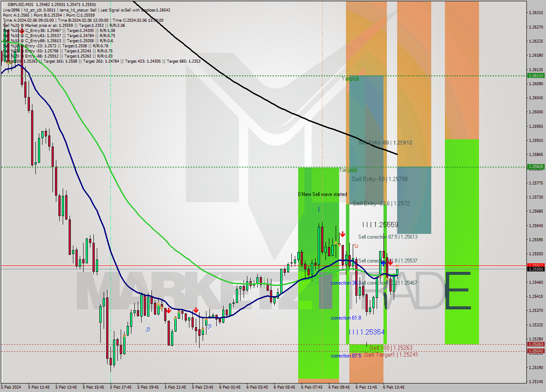Click the 1.25730 price axis label

pos(536,197)
